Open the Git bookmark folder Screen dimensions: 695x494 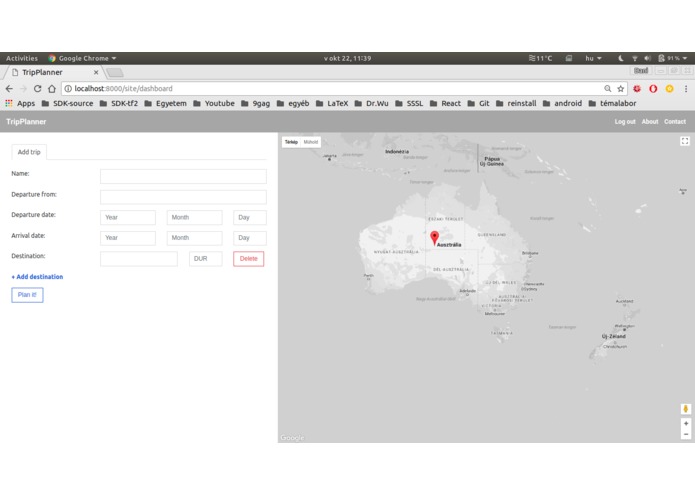(478, 103)
